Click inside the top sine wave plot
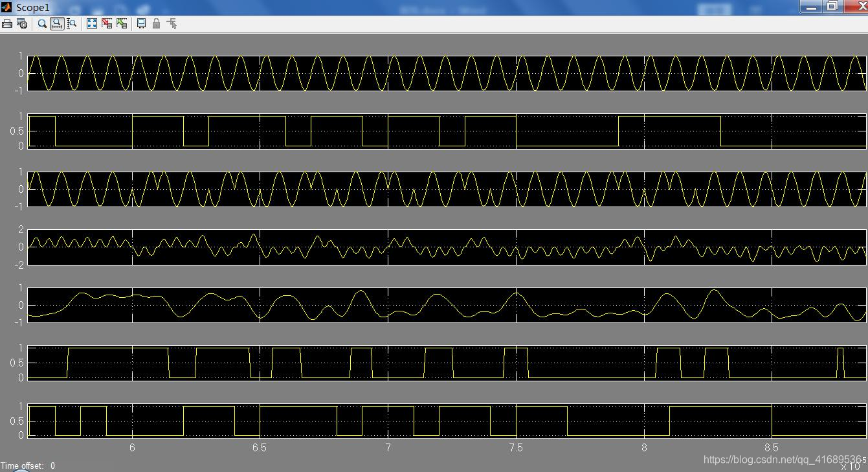The height and width of the screenshot is (472, 868). pos(447,73)
